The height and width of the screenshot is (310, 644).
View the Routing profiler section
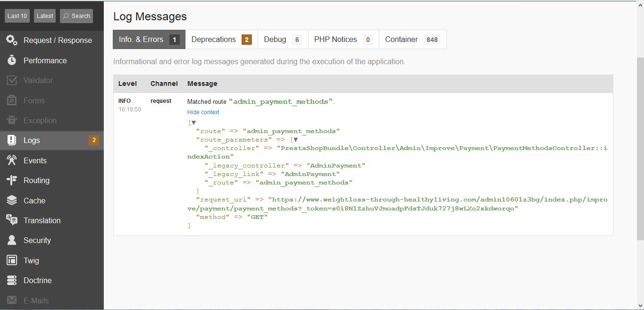tap(36, 180)
